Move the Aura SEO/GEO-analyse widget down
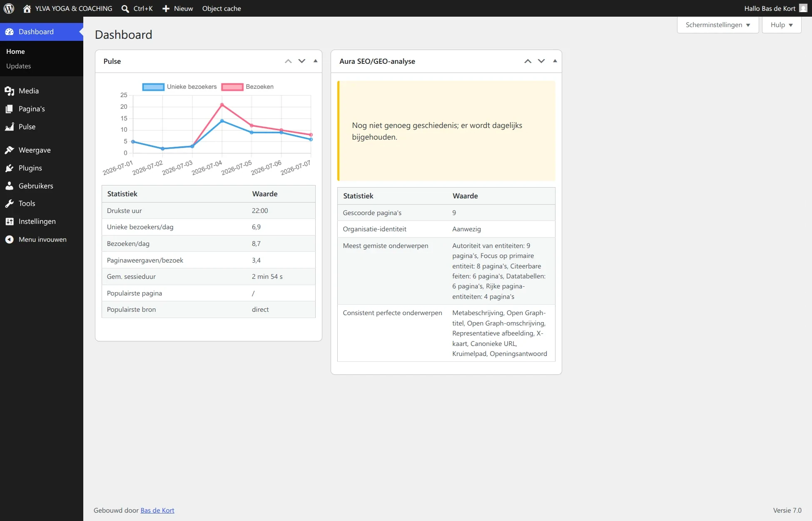This screenshot has height=521, width=812. (541, 61)
